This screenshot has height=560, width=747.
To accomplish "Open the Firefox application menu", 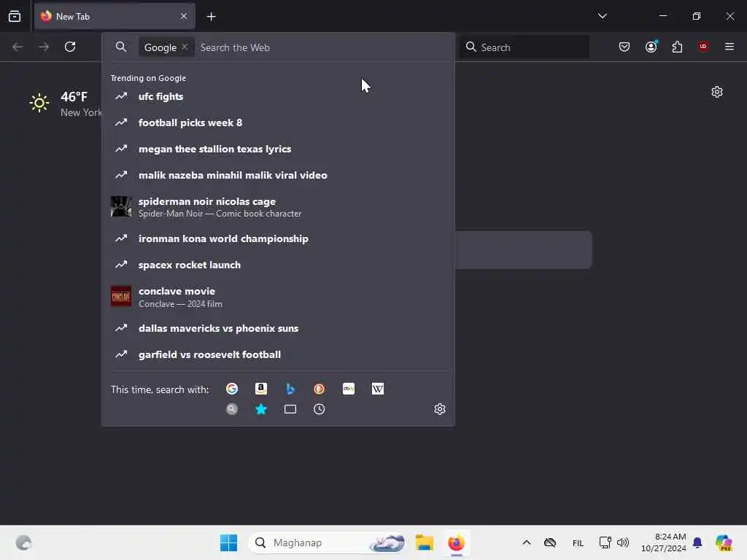I will pos(729,47).
